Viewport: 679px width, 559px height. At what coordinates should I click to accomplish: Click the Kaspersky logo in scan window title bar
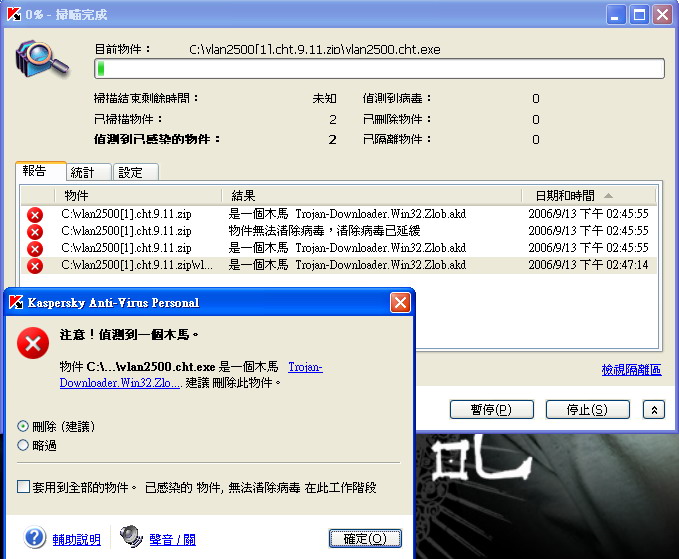[14, 14]
